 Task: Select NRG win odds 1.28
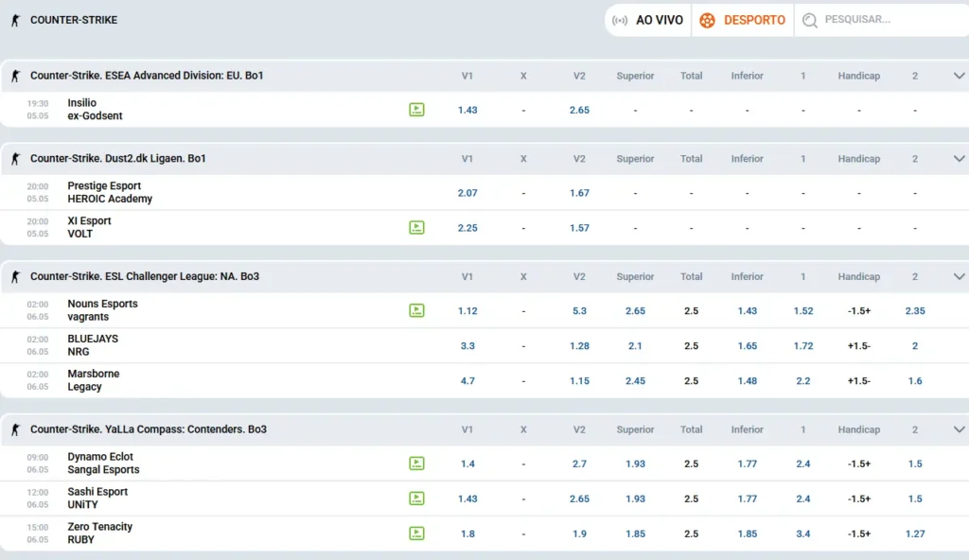[x=579, y=346]
